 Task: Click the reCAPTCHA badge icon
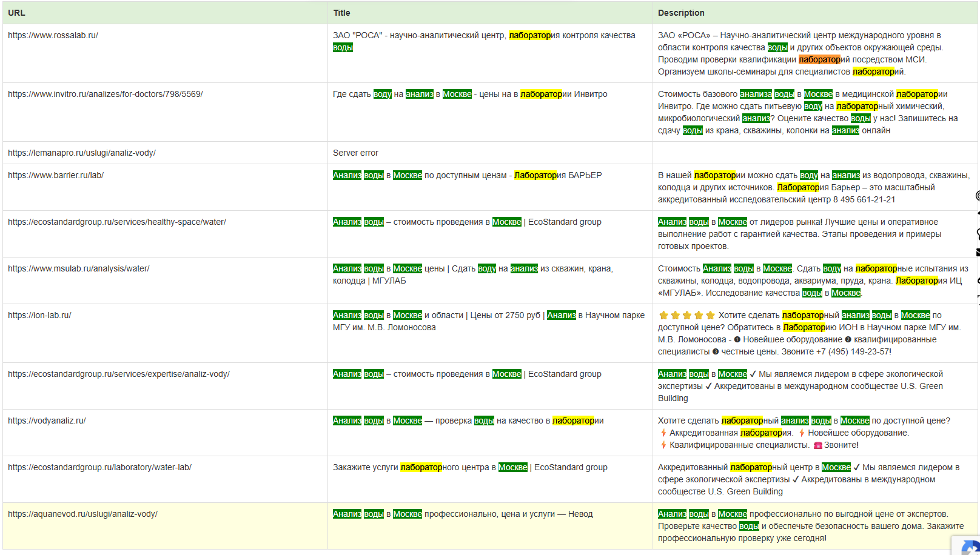tap(972, 547)
